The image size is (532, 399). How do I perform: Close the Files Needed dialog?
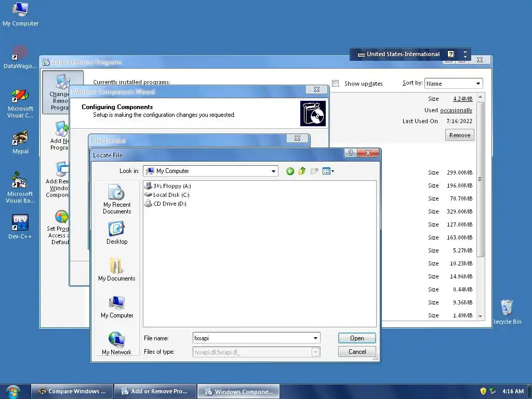[297, 138]
